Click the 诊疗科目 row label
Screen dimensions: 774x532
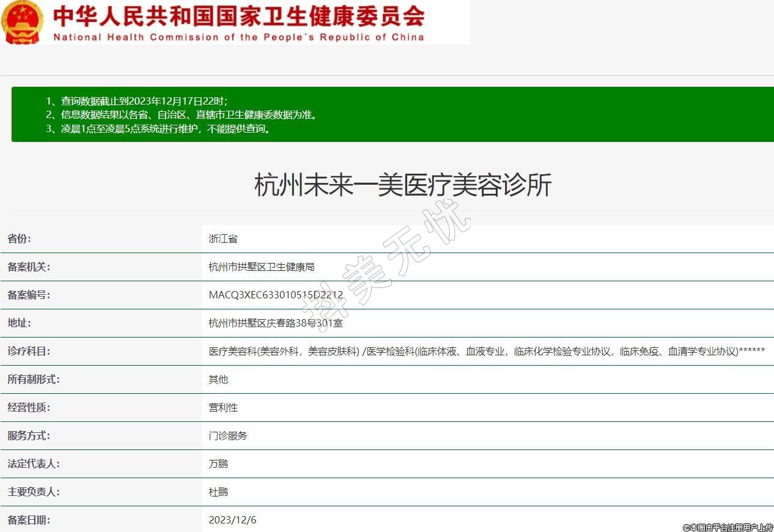click(29, 352)
